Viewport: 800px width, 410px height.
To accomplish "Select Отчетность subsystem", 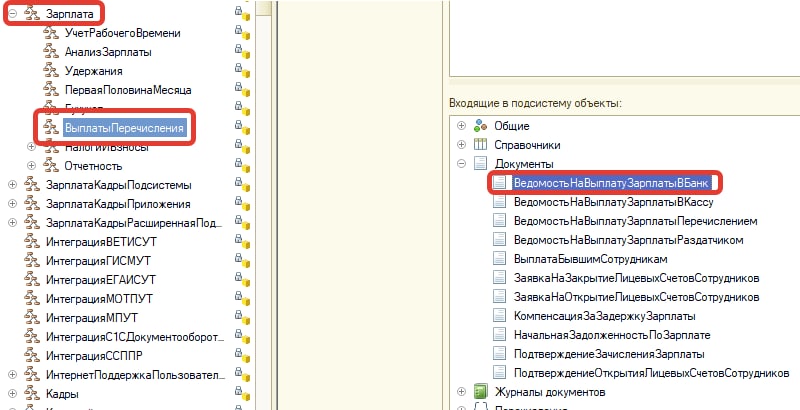I will click(x=93, y=166).
